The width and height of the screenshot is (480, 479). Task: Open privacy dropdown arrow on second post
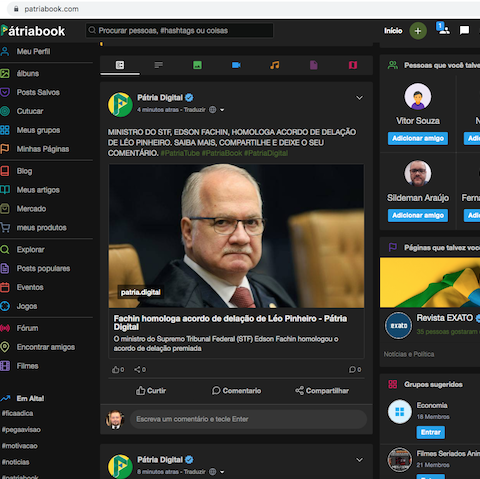(222, 472)
